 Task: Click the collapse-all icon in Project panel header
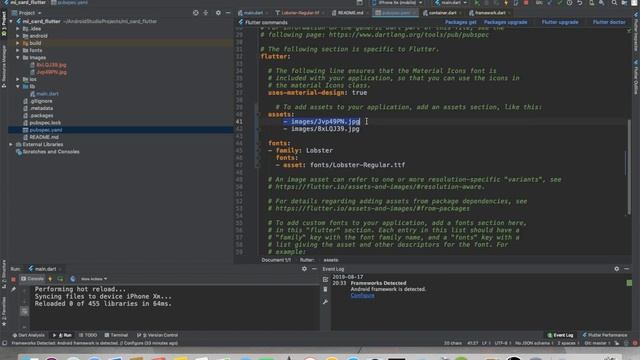pos(206,13)
